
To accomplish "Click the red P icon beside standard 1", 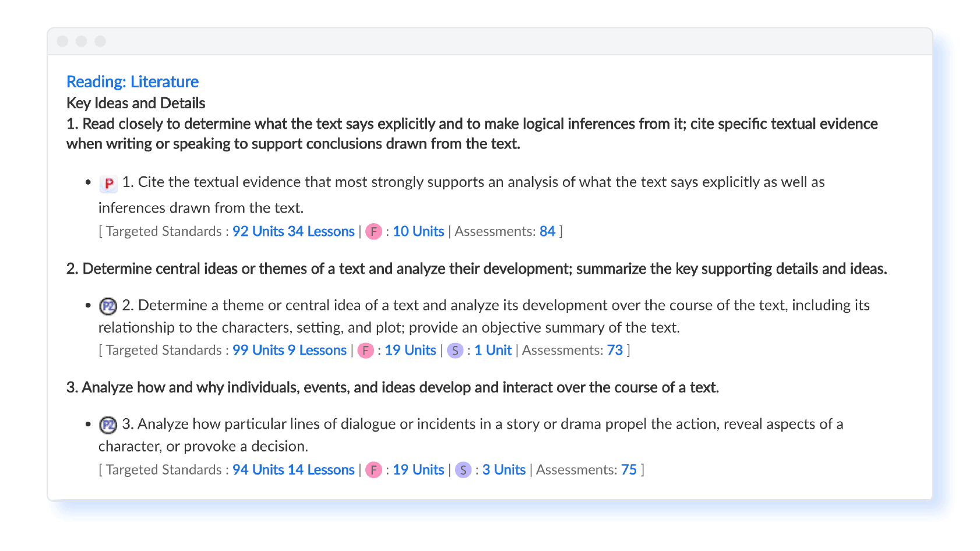I will pyautogui.click(x=108, y=184).
